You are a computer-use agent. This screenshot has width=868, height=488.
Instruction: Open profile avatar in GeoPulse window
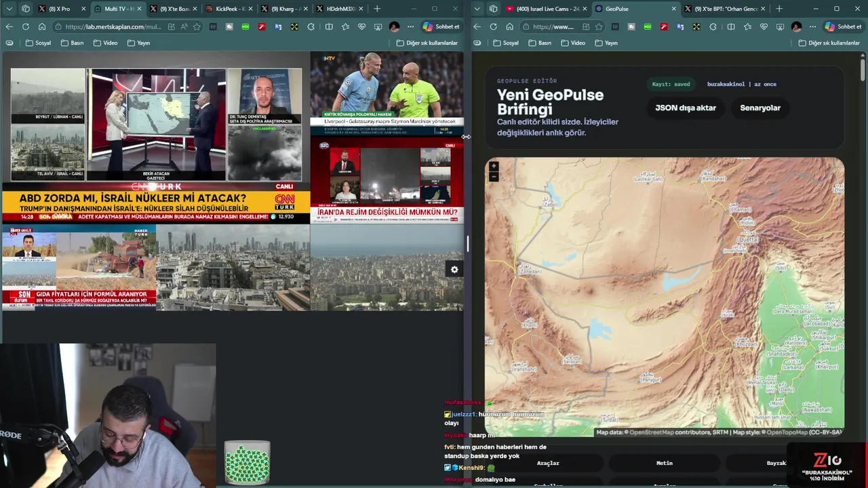(796, 26)
